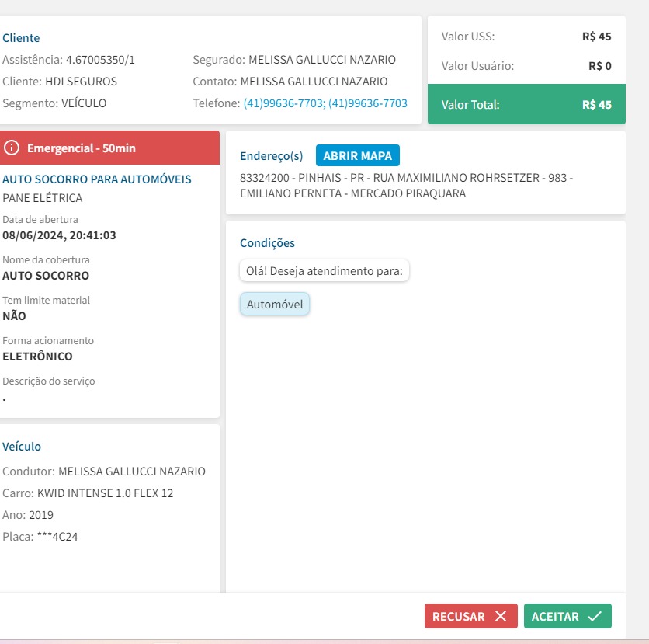Select AUTO SOCORRO PARA AUTOMÓVEIS title
This screenshot has width=649, height=644.
pos(96,179)
